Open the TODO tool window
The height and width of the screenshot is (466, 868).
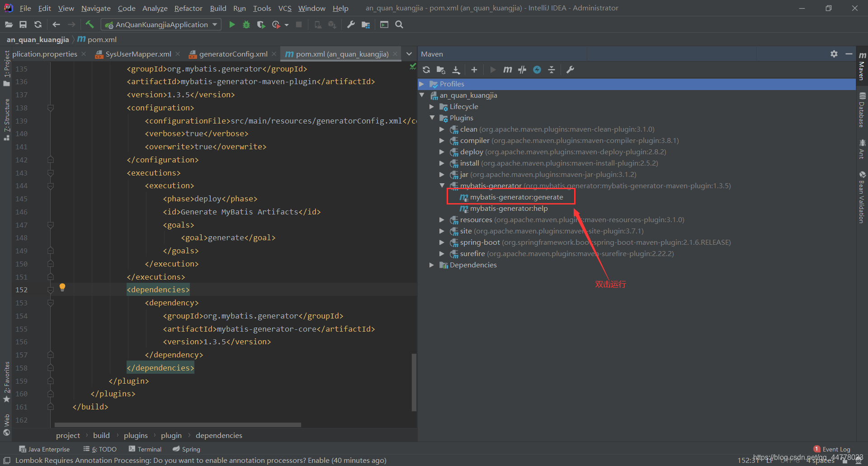coord(100,449)
